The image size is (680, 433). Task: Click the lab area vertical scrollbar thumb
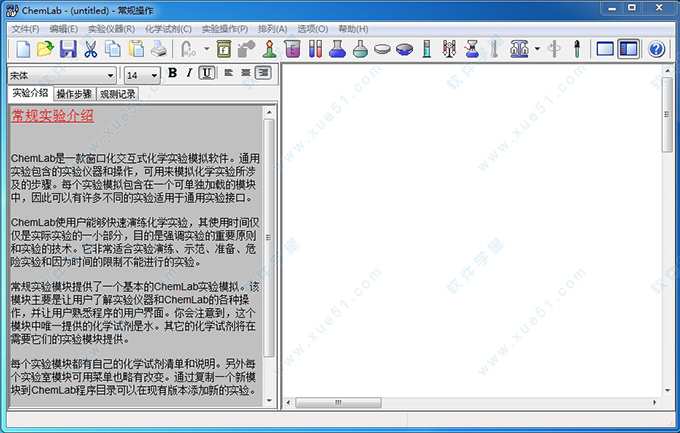[x=667, y=115]
